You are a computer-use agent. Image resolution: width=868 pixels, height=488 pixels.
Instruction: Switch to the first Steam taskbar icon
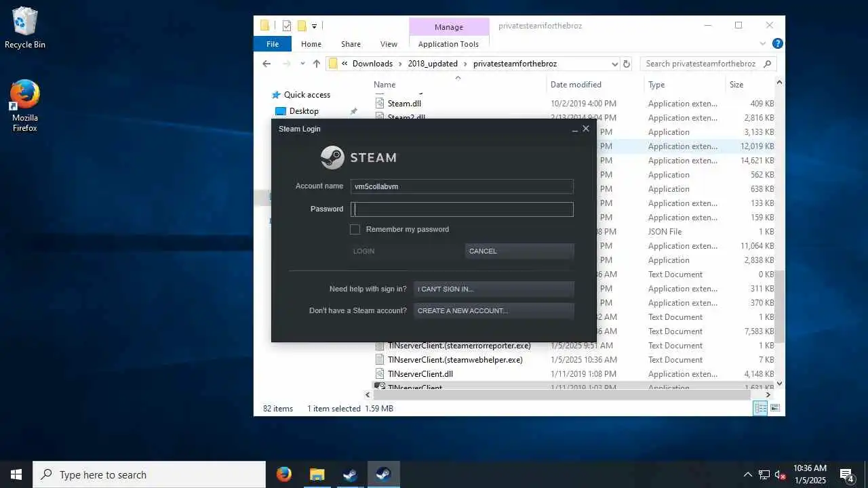click(351, 474)
